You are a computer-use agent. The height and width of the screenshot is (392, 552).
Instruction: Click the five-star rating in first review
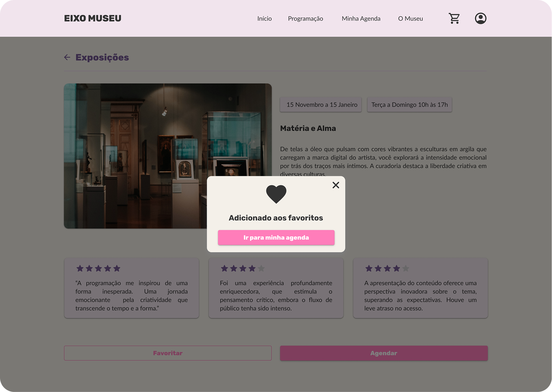pos(98,268)
